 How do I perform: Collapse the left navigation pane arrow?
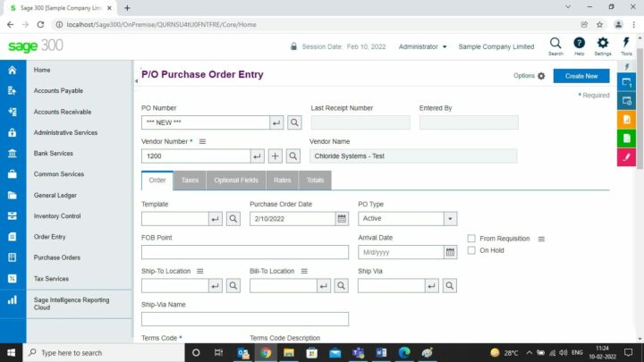point(136,81)
